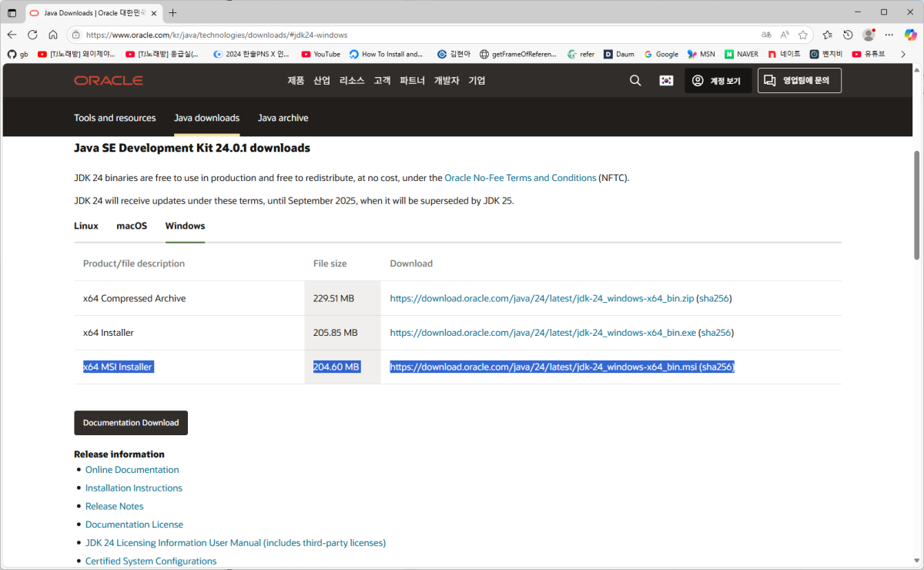
Task: Open the refer bookmark
Action: pos(581,55)
